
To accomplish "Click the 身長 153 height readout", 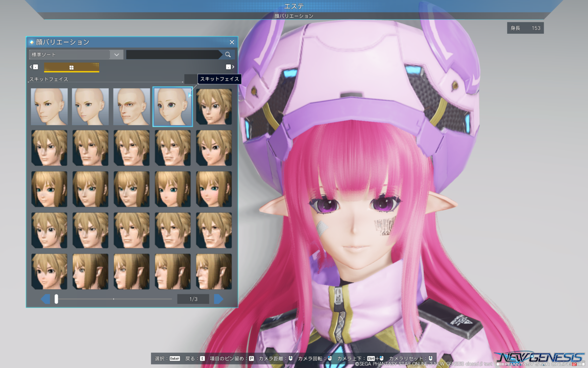I will (525, 28).
